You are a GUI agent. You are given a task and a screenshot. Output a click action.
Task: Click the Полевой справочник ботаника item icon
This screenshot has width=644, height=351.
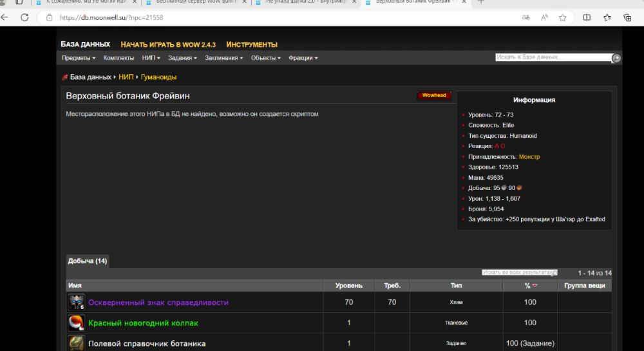click(x=76, y=343)
